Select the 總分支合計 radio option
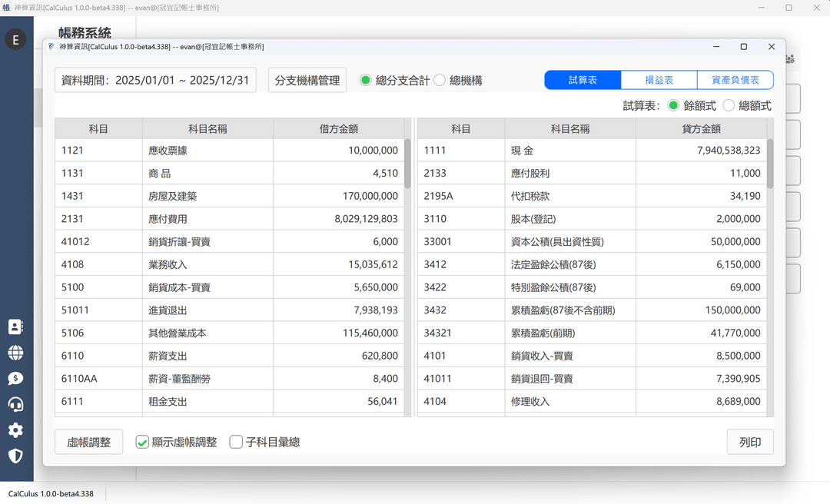Image resolution: width=830 pixels, height=504 pixels. (x=365, y=80)
